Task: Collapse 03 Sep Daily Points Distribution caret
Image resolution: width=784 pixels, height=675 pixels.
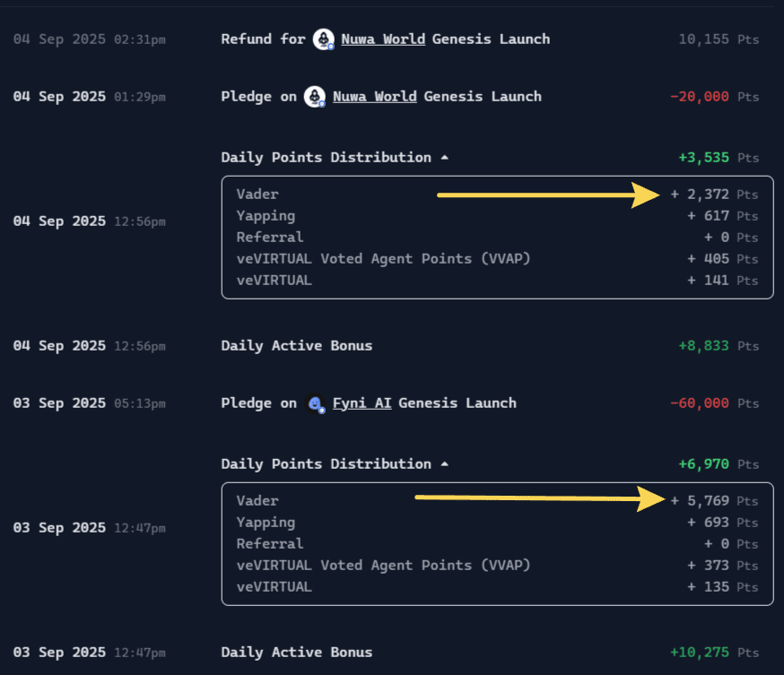Action: 444,464
